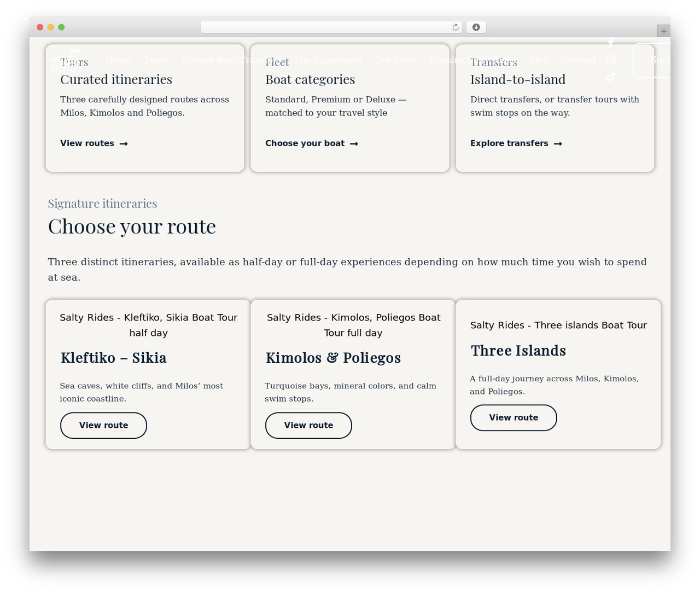Click the 'Kimolos, Poliegos Boat Tour full day' caption

353,325
